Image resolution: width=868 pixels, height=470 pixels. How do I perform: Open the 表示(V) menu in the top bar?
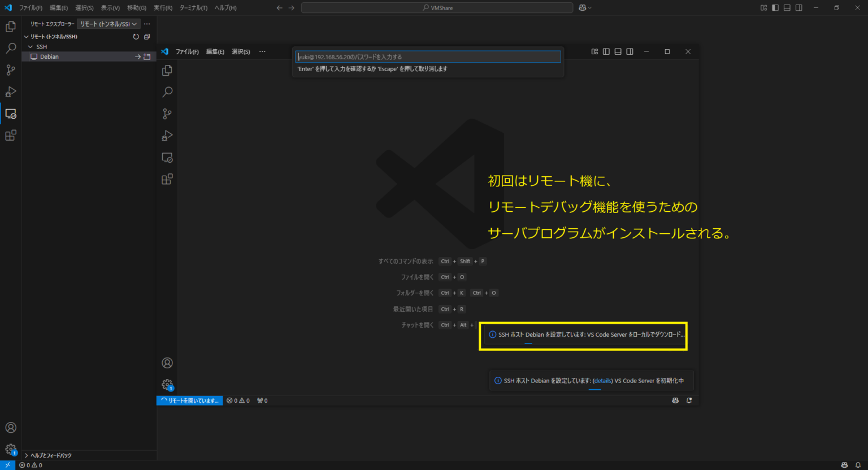[110, 7]
